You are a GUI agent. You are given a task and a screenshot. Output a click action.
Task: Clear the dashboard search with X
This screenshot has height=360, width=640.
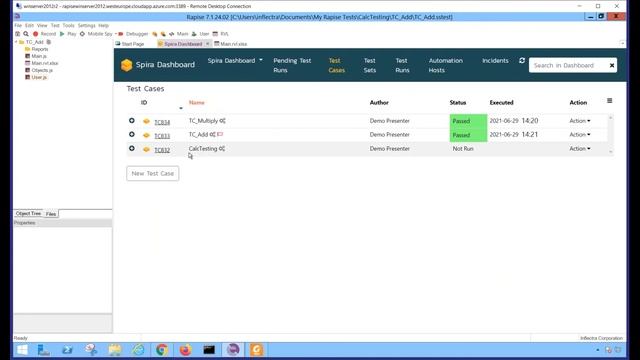(x=612, y=65)
